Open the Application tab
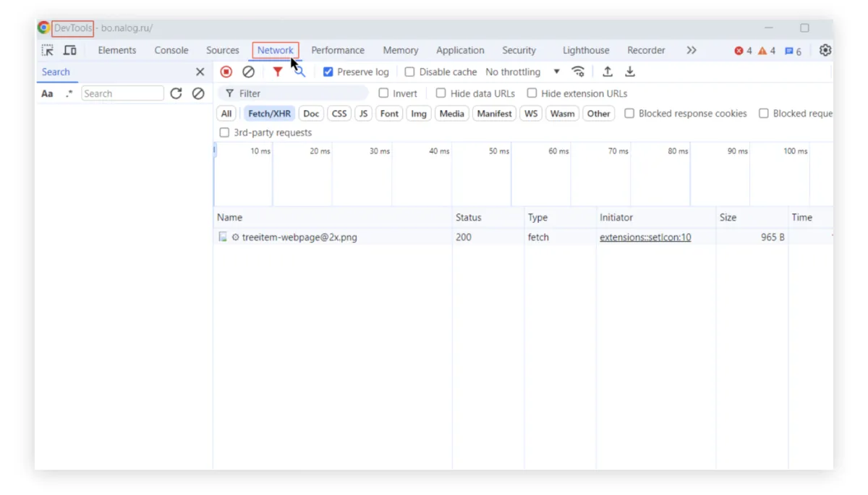Screen dimensions: 868x495 [x=460, y=51]
